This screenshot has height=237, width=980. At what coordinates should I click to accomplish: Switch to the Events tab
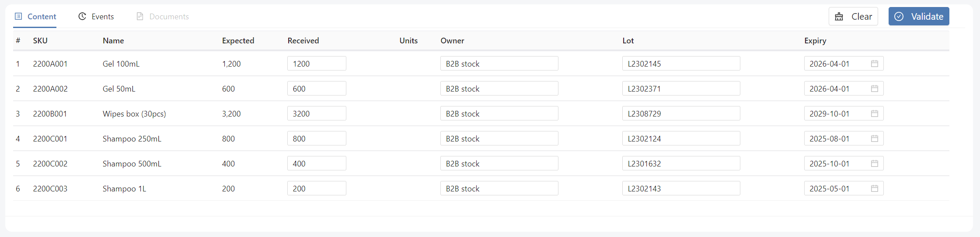coord(102,17)
